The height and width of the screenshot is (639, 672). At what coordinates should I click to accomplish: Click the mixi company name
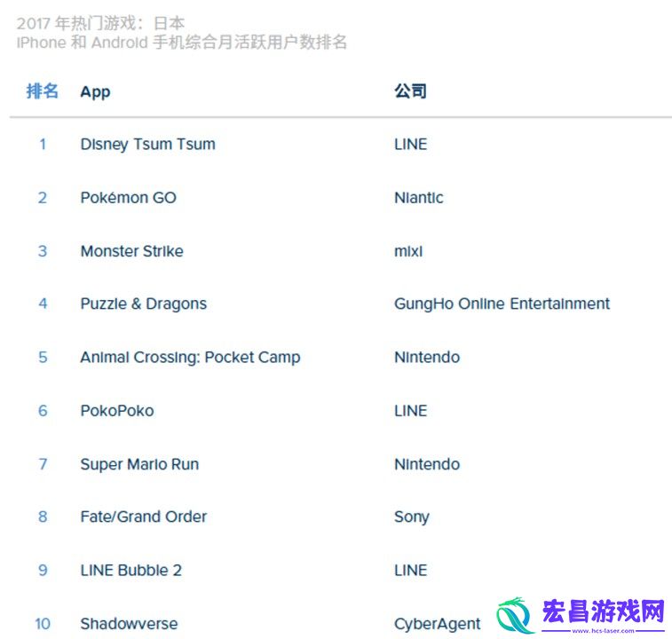pos(408,250)
